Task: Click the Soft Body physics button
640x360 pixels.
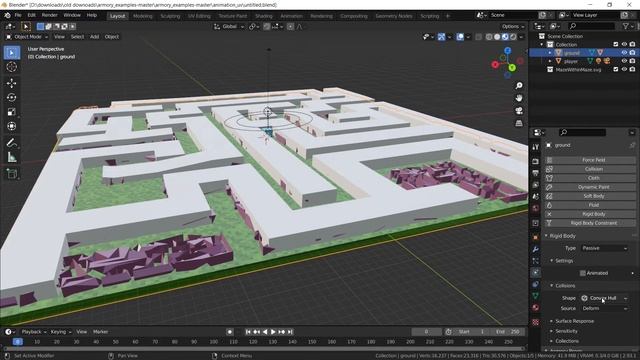Action: tap(590, 196)
